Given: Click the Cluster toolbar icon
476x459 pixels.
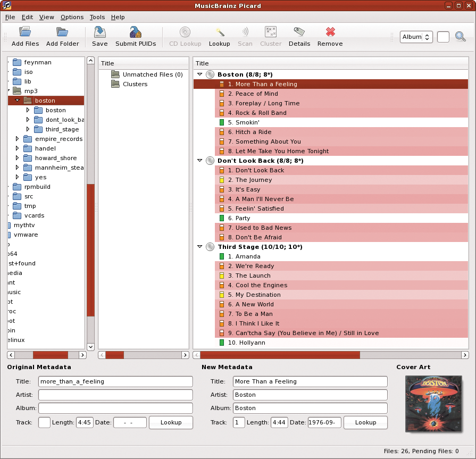Looking at the screenshot, I should coord(271,31).
